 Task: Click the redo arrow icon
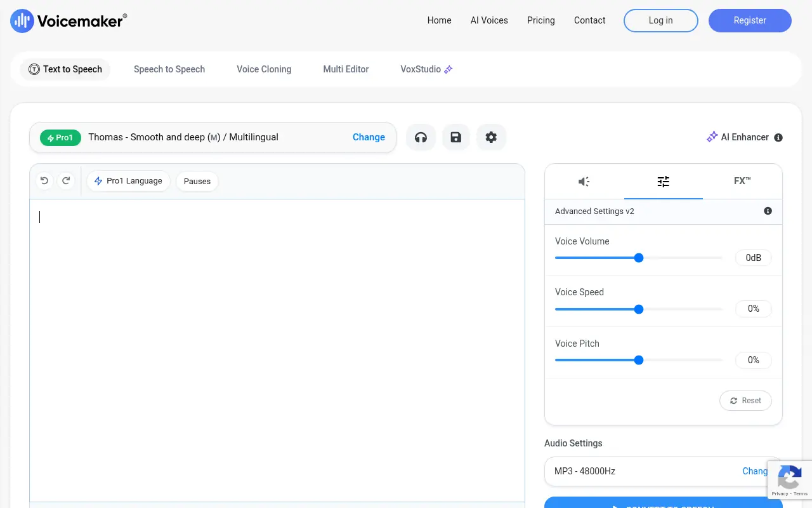coord(66,180)
